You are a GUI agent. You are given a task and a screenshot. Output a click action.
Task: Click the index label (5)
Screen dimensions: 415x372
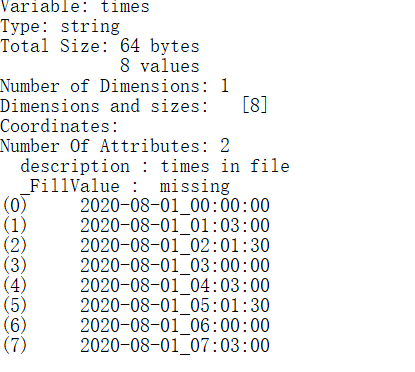click(15, 306)
